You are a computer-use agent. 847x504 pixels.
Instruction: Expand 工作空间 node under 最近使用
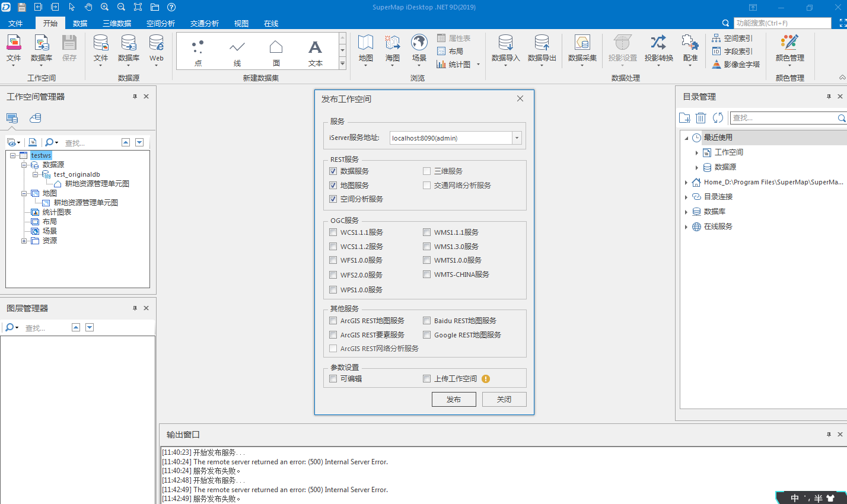697,152
